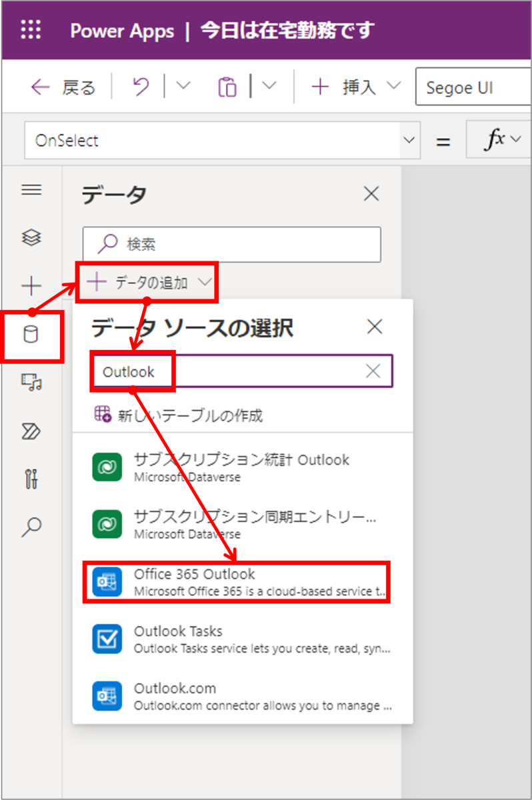The image size is (532, 800).
Task: Open the advanced tools icon in sidebar
Action: [x=31, y=479]
